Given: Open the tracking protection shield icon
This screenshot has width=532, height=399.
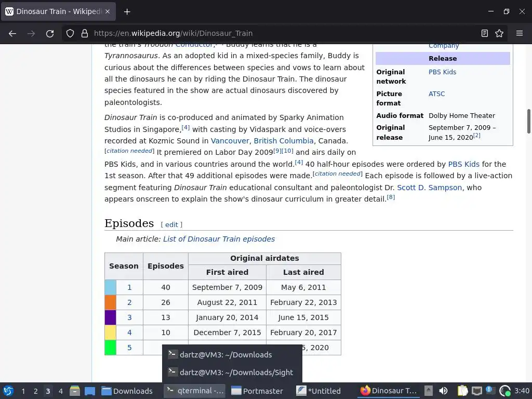Looking at the screenshot, I should (70, 33).
